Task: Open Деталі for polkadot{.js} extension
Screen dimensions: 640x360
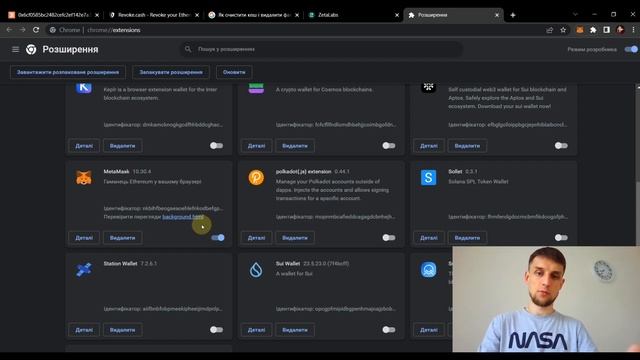Action: [256, 238]
